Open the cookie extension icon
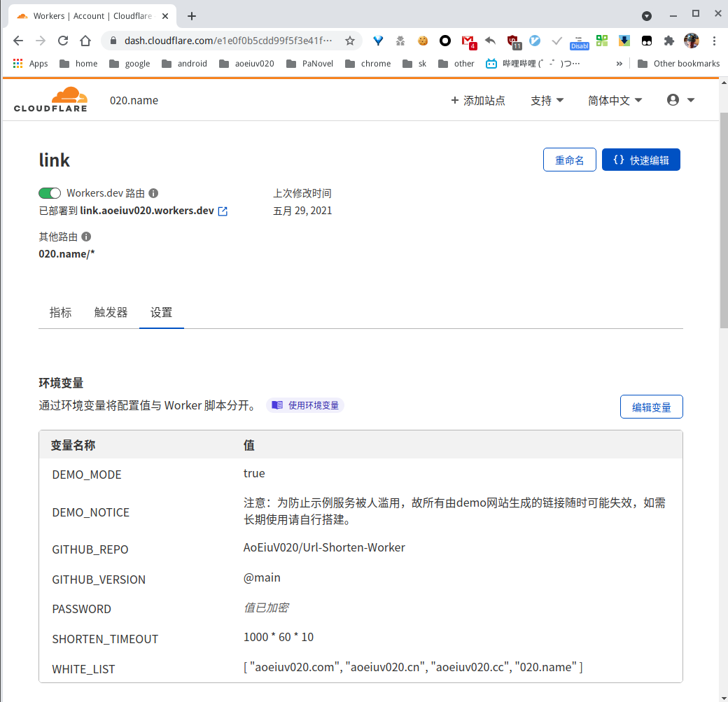Image resolution: width=728 pixels, height=702 pixels. [423, 41]
